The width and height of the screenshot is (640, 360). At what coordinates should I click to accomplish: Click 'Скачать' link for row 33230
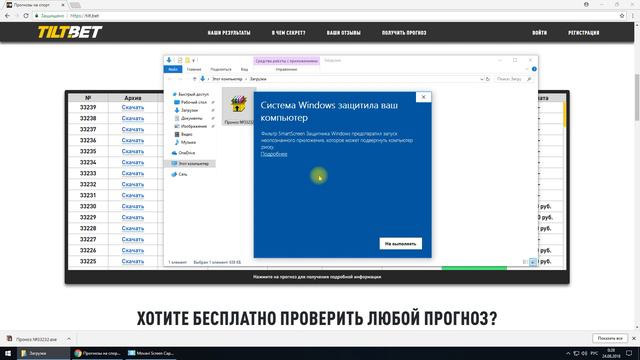tap(133, 207)
